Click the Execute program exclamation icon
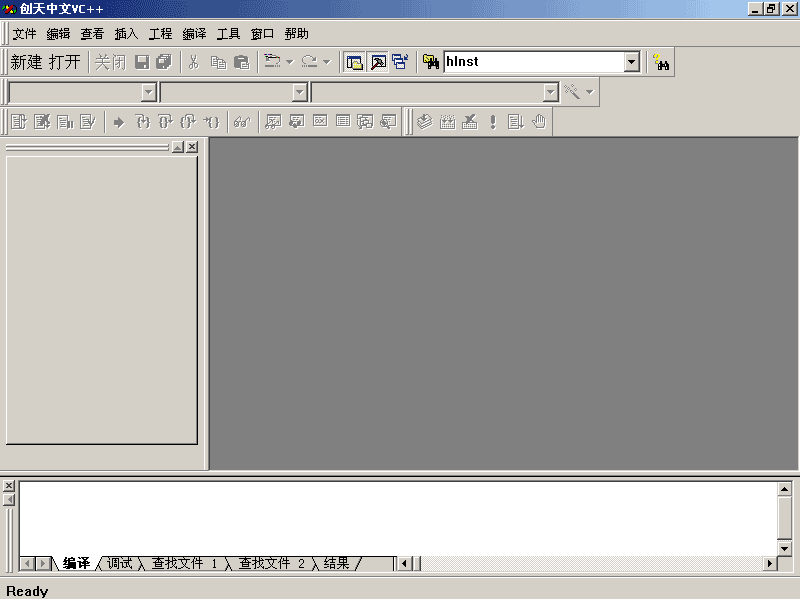The height and width of the screenshot is (600, 800). 493,122
